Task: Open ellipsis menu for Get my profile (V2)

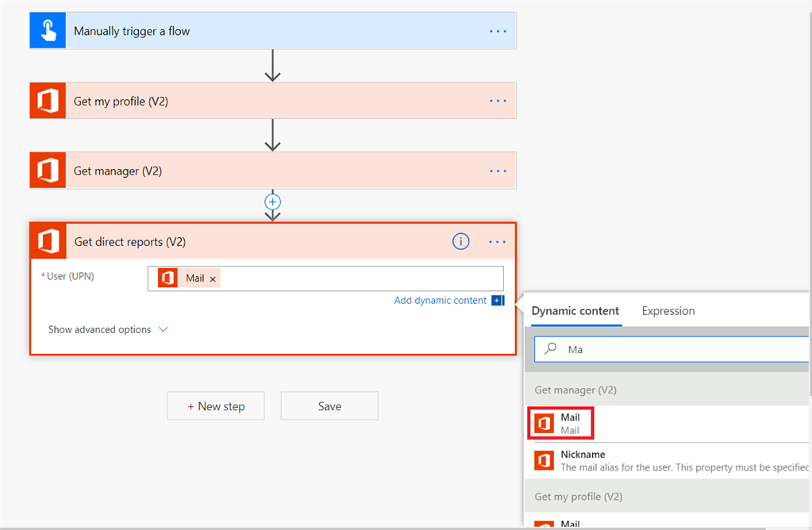Action: [498, 101]
